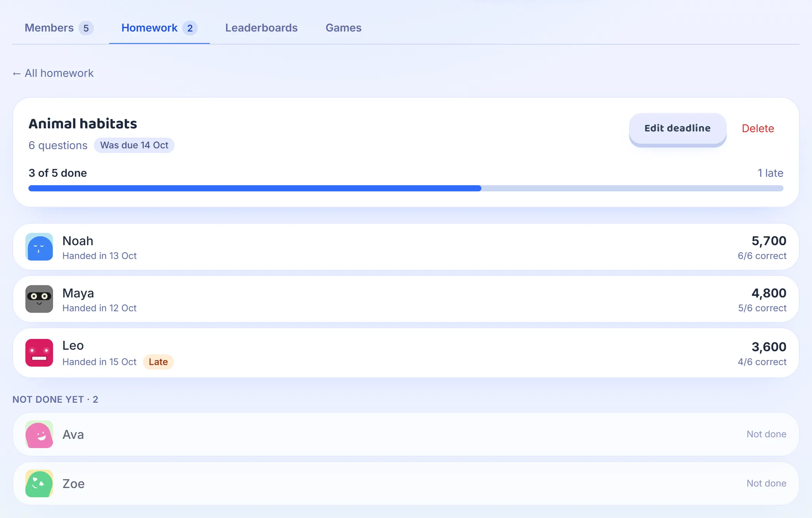Click the Late badge on Leo's row
812x518 pixels.
coord(158,362)
